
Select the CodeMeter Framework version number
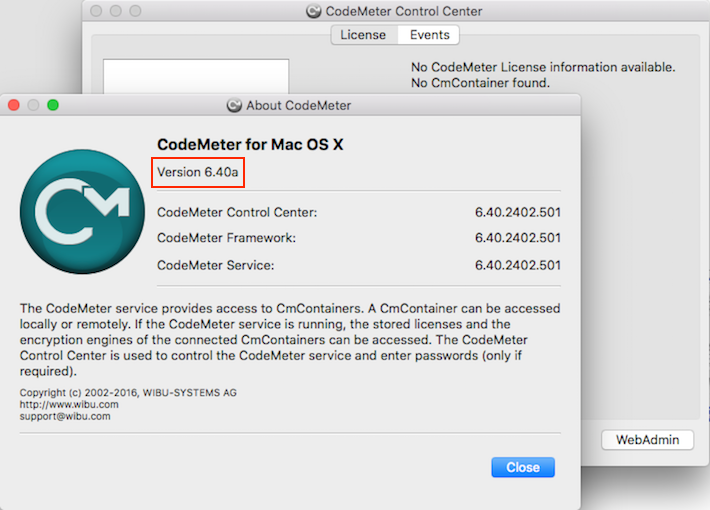coord(518,238)
